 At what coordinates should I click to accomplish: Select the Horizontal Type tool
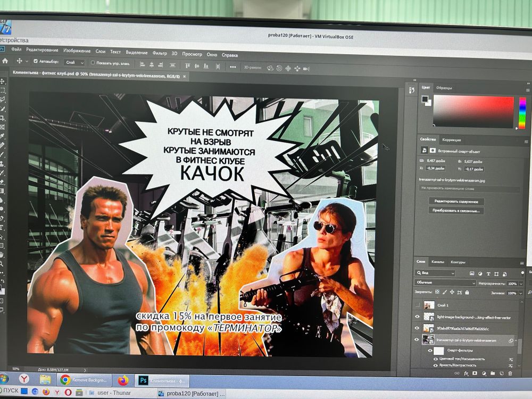2,227
